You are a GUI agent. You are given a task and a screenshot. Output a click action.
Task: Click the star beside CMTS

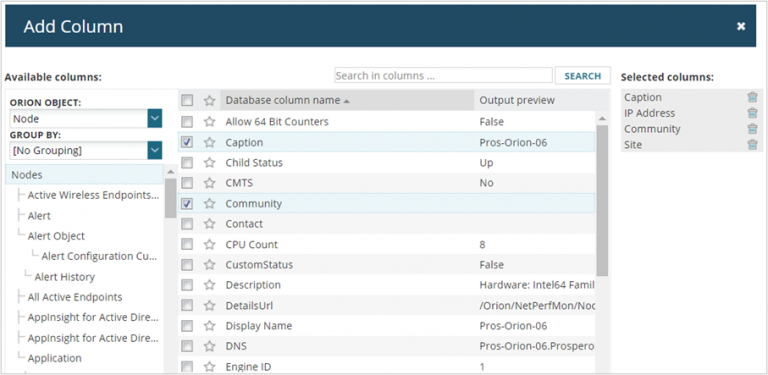coord(210,183)
